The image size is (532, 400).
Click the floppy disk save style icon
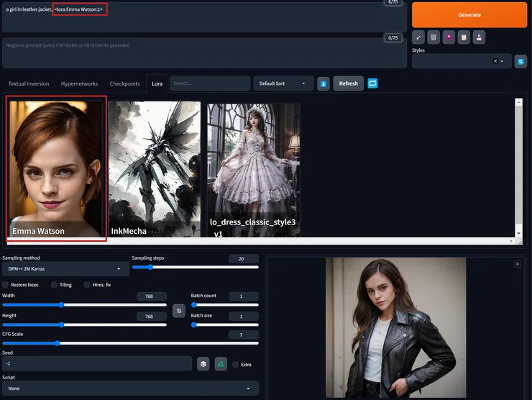click(x=479, y=37)
